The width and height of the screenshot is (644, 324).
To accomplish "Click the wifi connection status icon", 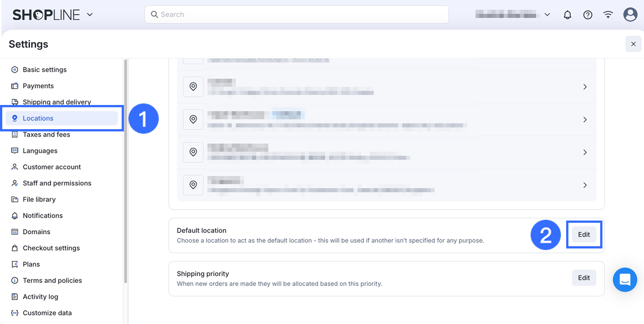I will 608,15.
